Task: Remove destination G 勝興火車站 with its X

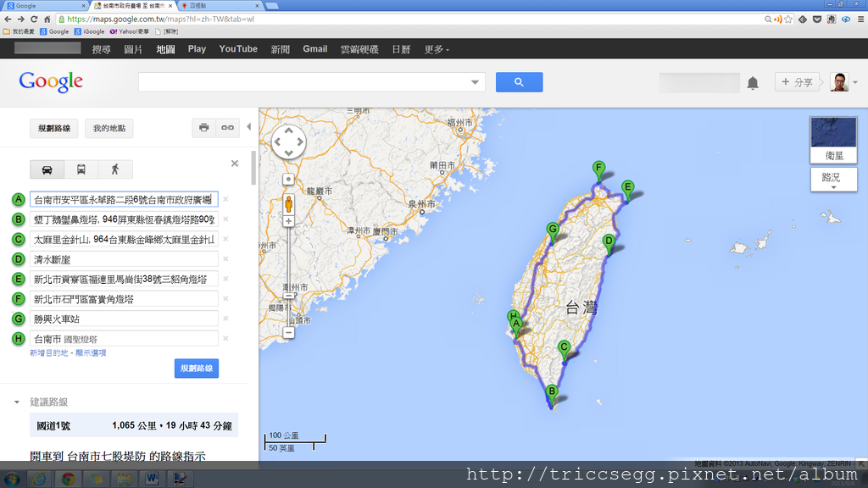Action: click(225, 319)
